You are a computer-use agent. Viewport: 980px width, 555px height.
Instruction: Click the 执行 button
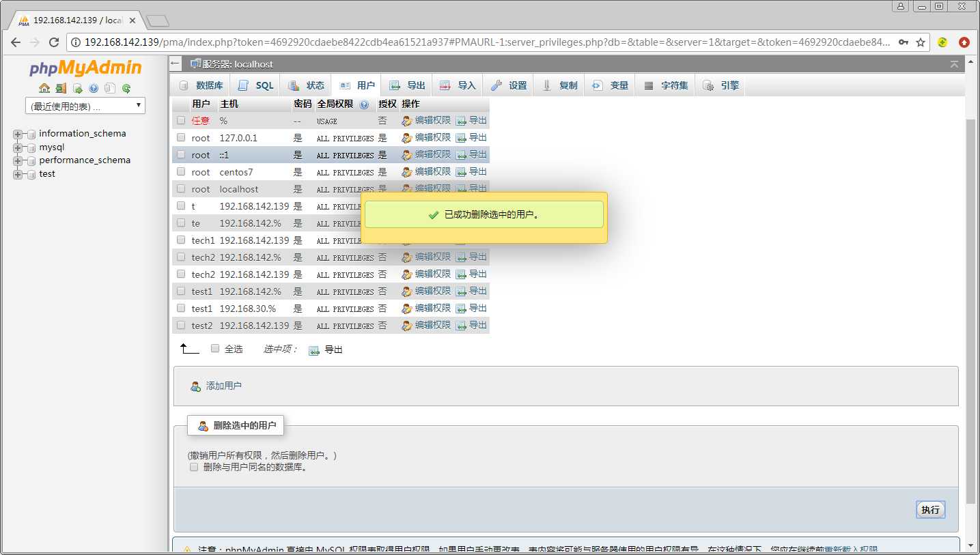[930, 510]
